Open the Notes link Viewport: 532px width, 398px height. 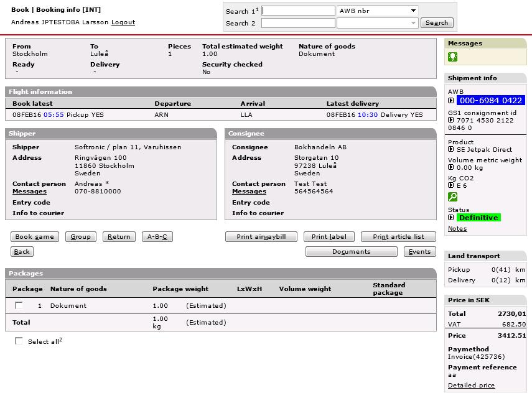(x=457, y=228)
